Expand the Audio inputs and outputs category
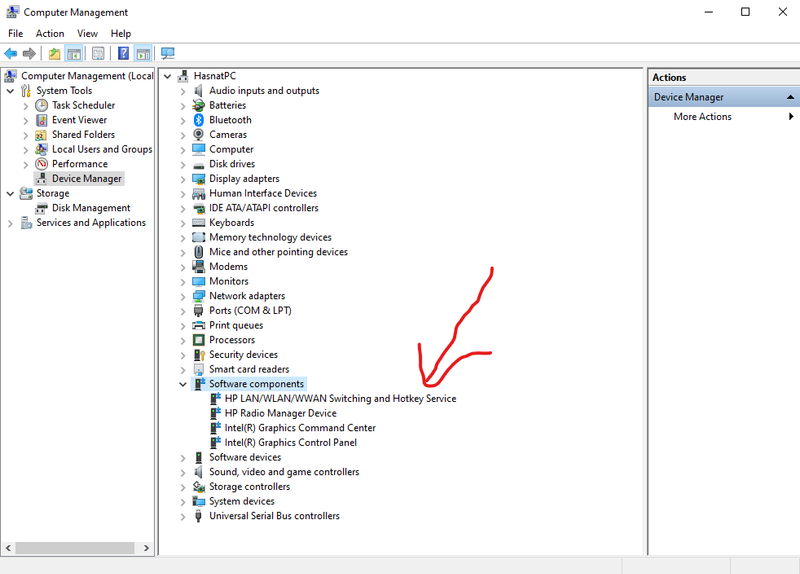 tap(183, 91)
